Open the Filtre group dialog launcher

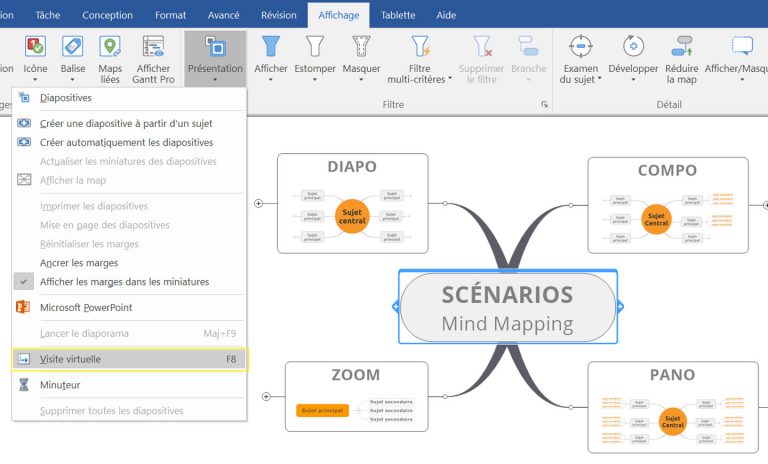tap(545, 104)
